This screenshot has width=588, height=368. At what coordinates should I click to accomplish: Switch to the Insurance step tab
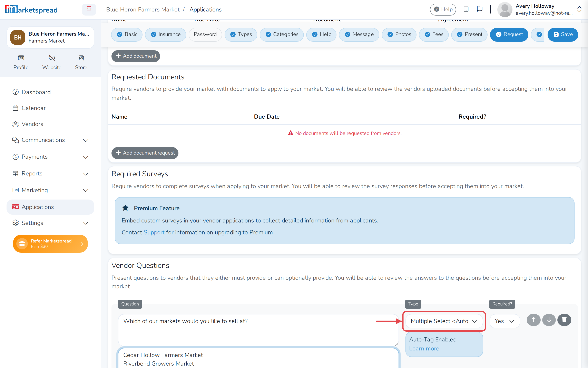pyautogui.click(x=165, y=35)
